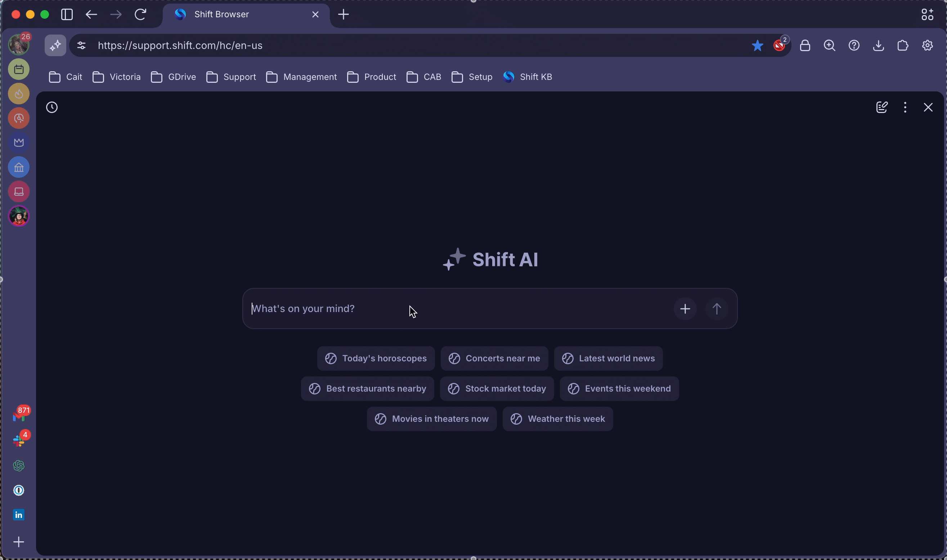Choose Stock market today suggestion
Screen dimensions: 947x560
(x=497, y=389)
